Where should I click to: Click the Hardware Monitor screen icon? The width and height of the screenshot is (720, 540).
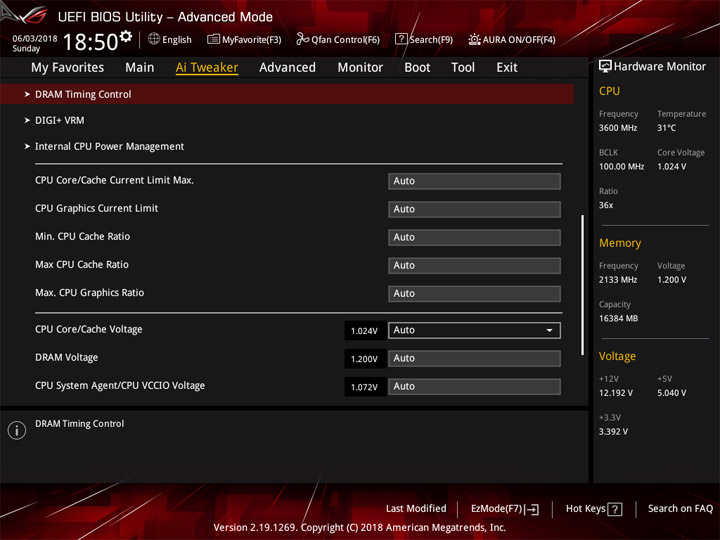pos(605,66)
